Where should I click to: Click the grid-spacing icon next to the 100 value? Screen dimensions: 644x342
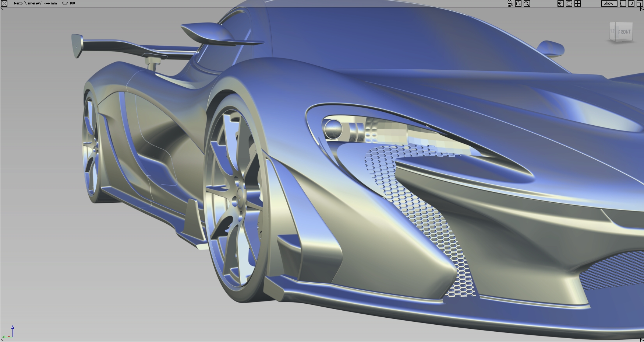pyautogui.click(x=65, y=3)
